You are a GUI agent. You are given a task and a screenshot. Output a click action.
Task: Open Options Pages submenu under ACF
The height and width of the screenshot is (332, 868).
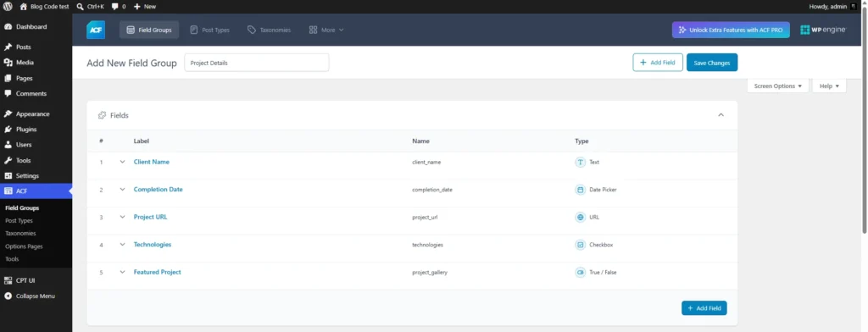24,246
